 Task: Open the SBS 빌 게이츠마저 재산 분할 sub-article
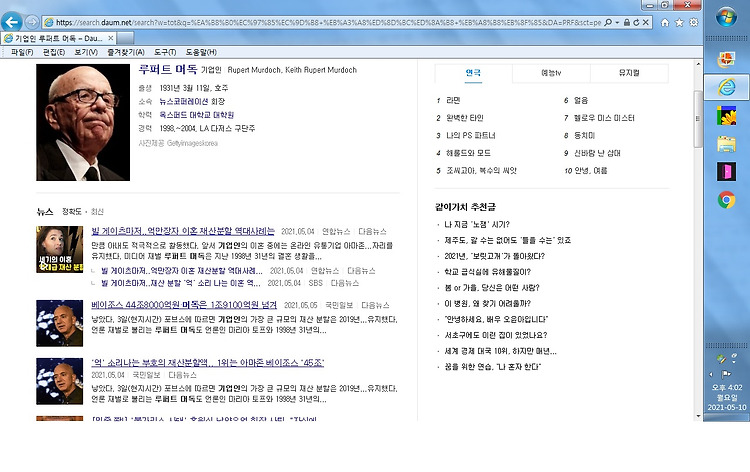point(181,283)
